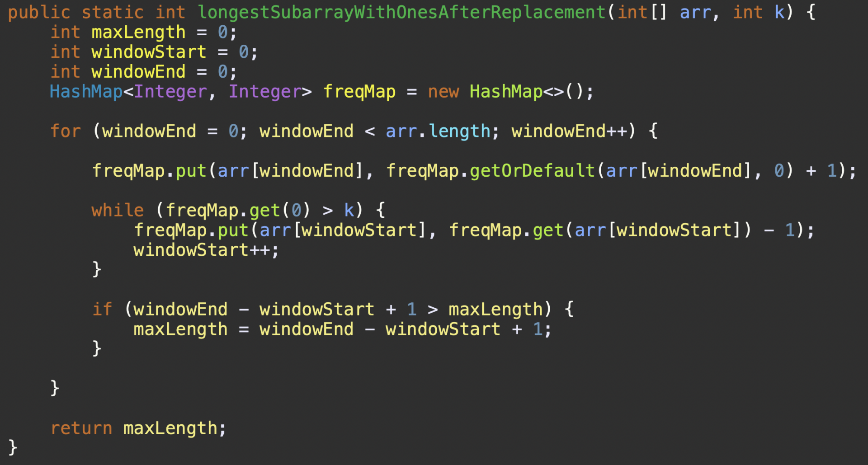Screen dimensions: 868x465
Task: Click the longestSubarrayWithOnesAfterReplacement method name
Action: [401, 12]
